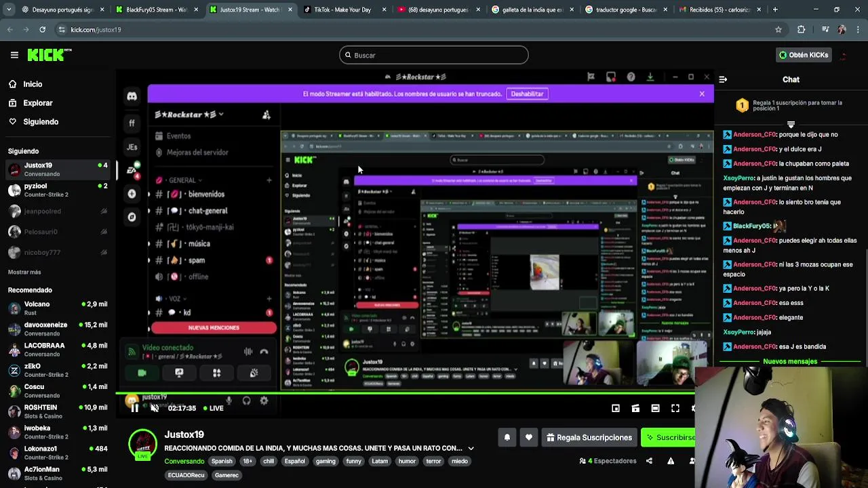Click the report warning triangle icon

point(671,461)
